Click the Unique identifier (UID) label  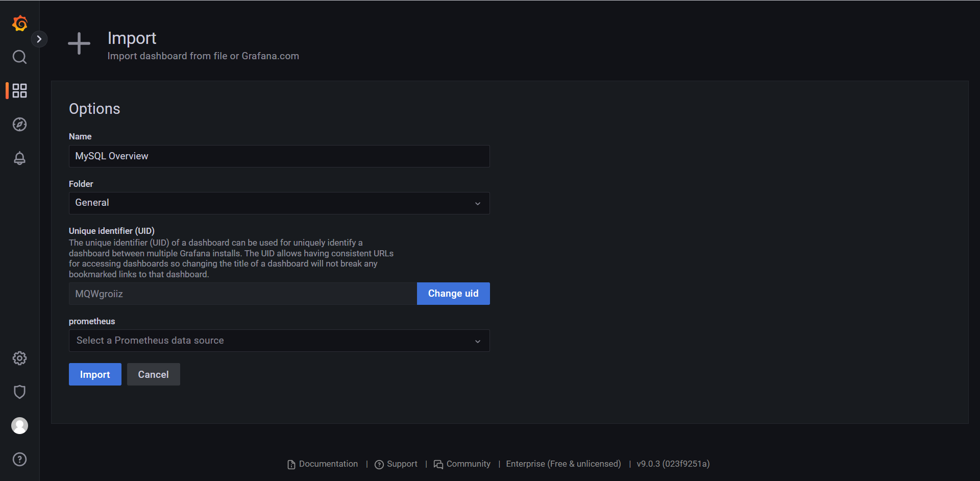pos(112,231)
